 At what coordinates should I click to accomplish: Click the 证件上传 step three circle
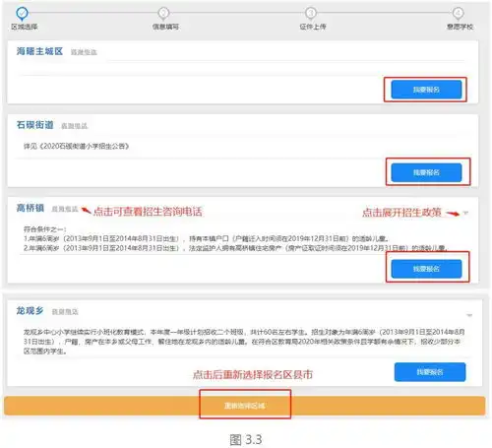coord(311,13)
